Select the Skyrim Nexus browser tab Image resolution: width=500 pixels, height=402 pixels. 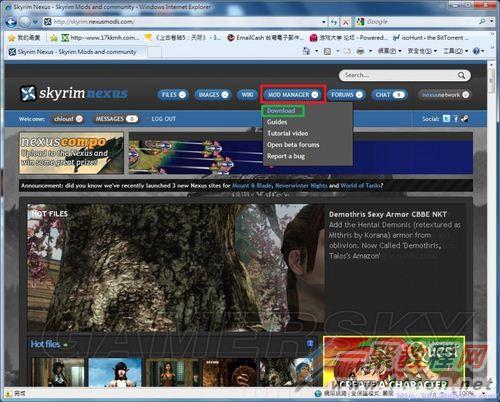[76, 52]
